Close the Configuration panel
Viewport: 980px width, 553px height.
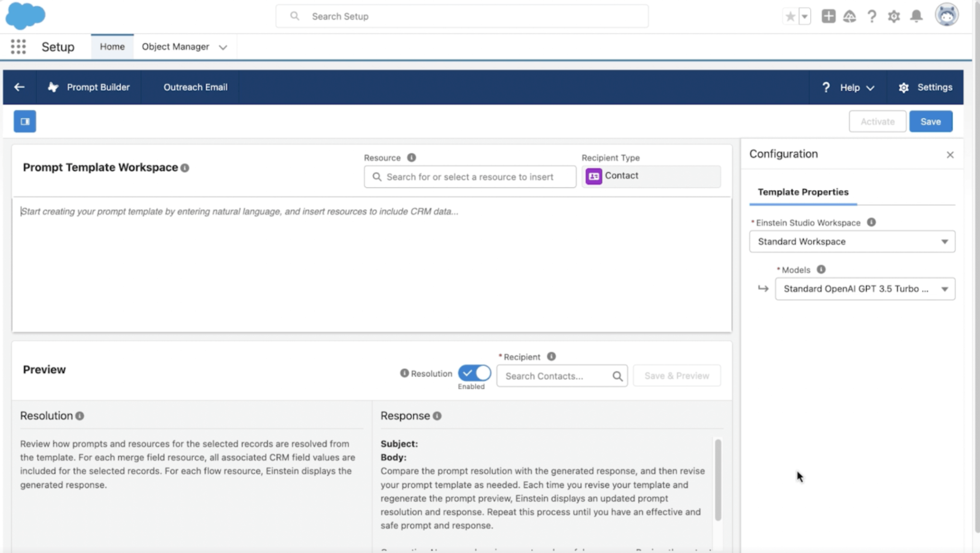tap(950, 155)
